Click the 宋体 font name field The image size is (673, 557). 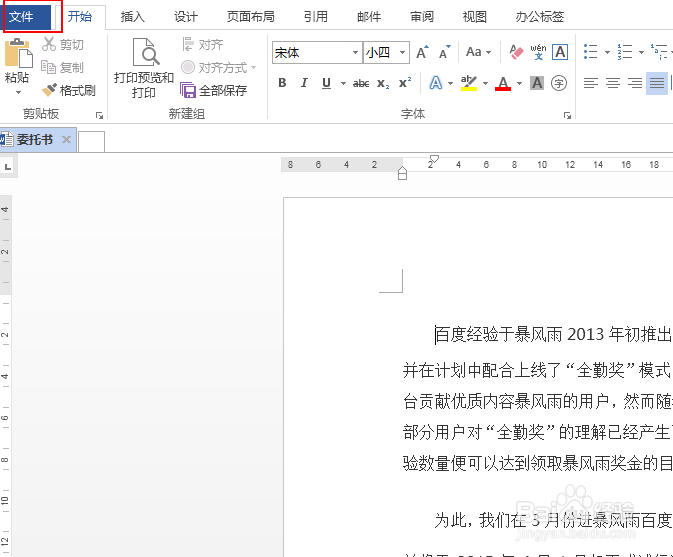(311, 53)
